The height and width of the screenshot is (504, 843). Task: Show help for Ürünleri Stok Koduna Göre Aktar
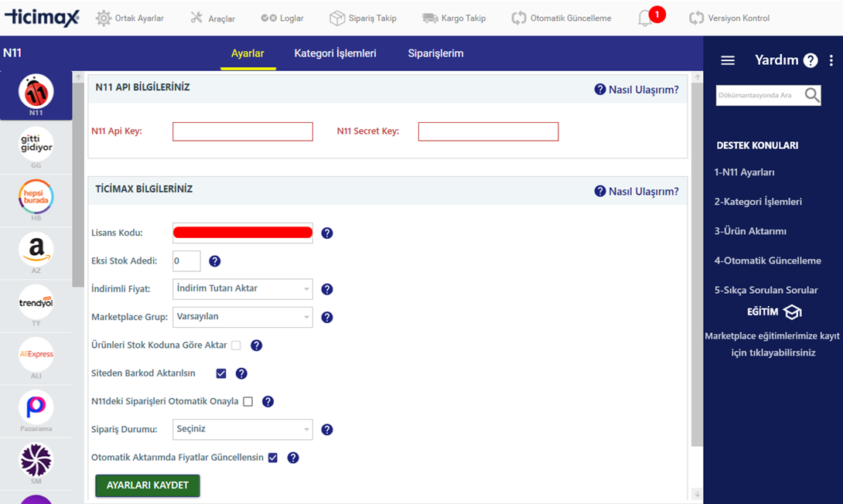pyautogui.click(x=257, y=345)
